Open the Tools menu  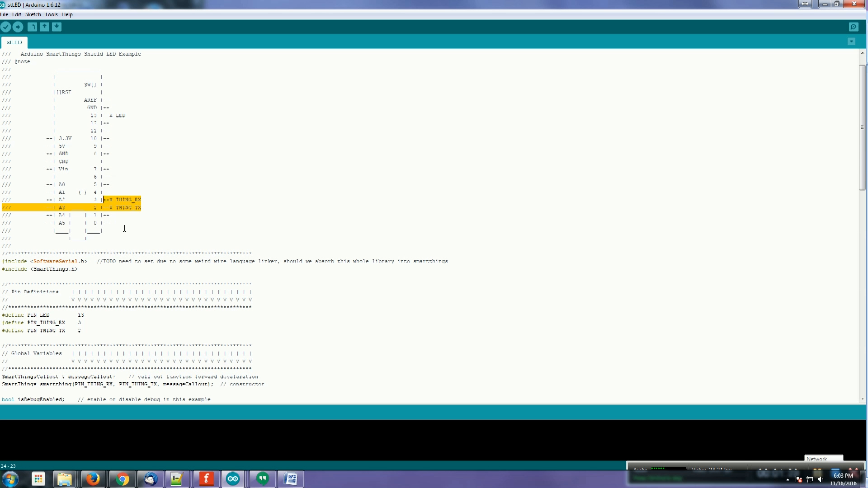coord(51,14)
